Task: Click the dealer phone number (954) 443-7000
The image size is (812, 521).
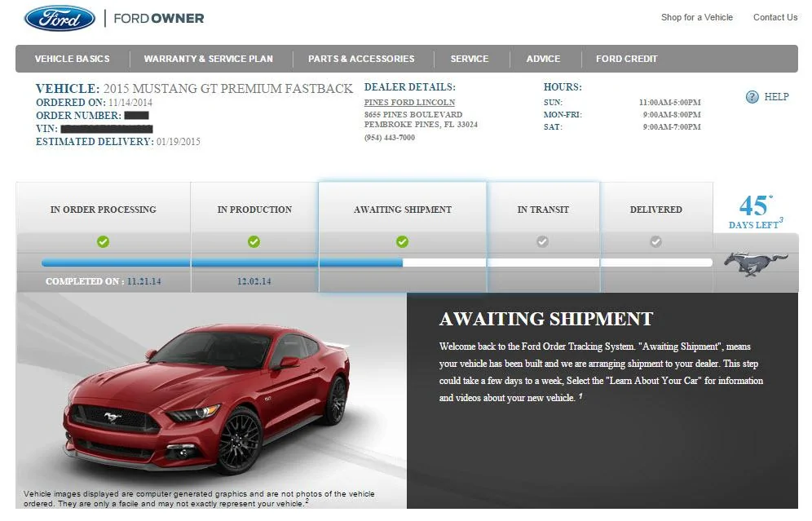Action: (x=390, y=138)
